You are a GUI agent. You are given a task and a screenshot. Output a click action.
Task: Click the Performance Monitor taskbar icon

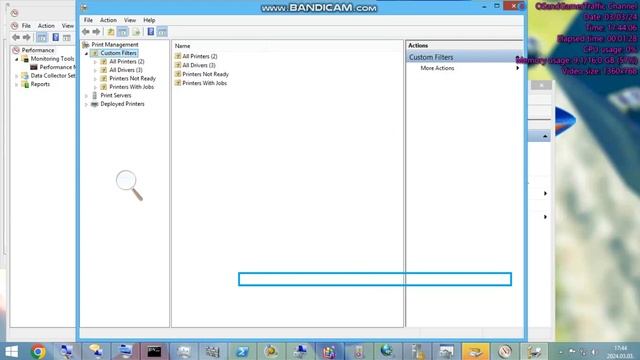click(x=504, y=351)
